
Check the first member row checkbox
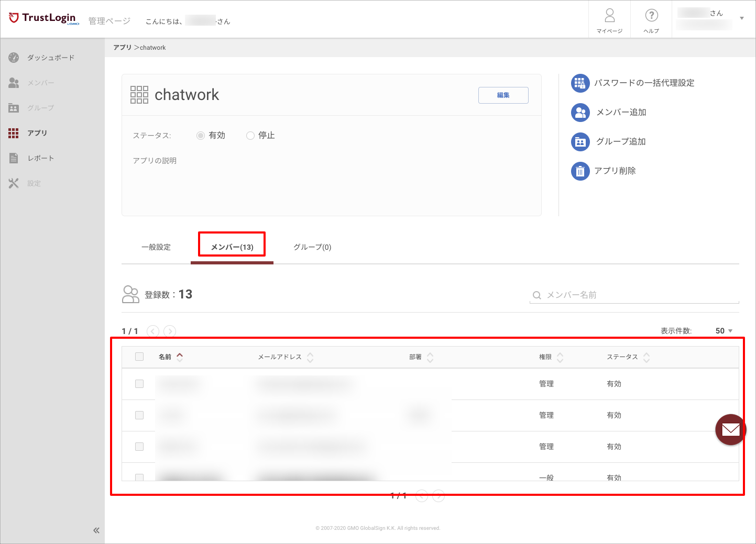[139, 384]
